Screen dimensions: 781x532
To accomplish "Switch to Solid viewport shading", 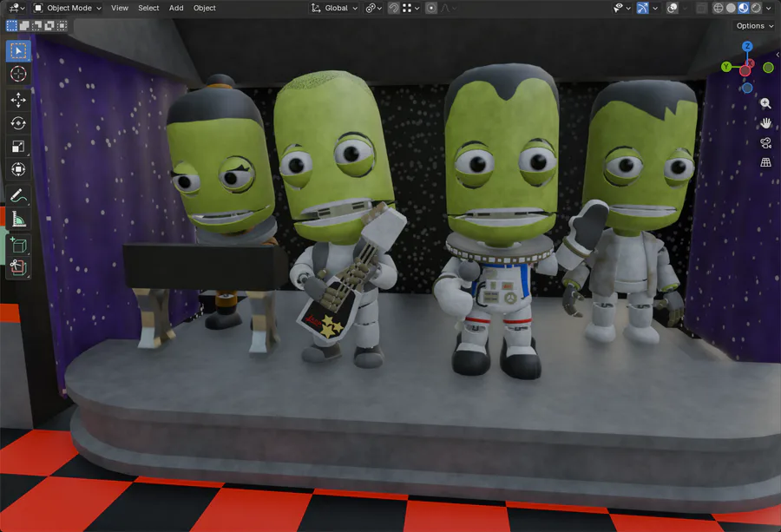I will (x=731, y=8).
